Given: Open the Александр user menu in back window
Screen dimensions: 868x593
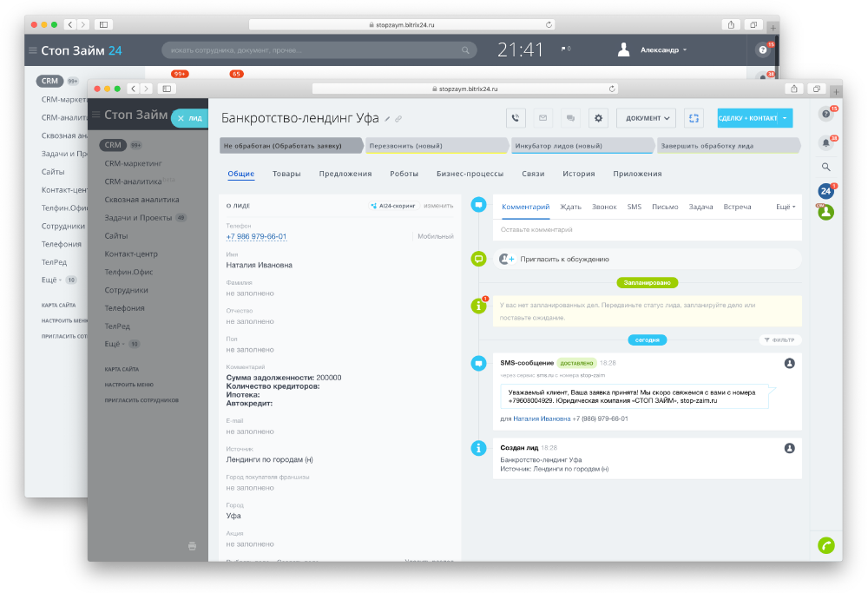Looking at the screenshot, I should (663, 49).
